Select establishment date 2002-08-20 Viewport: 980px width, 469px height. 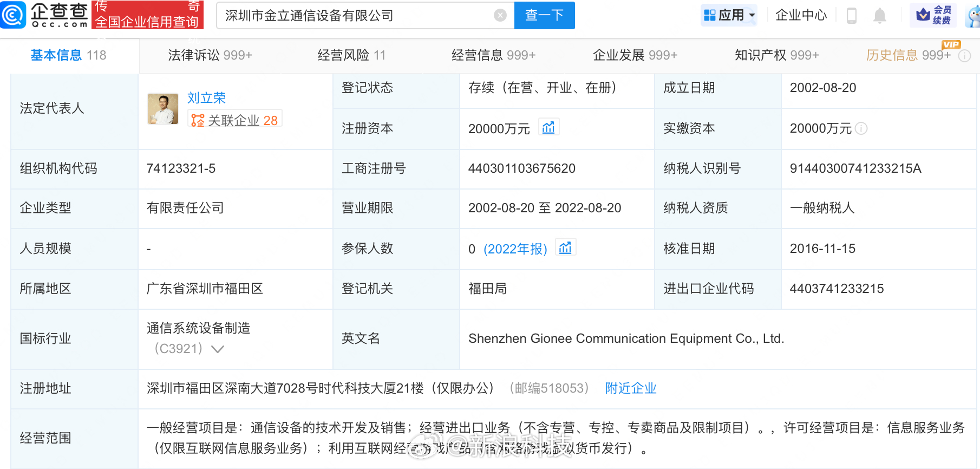pos(823,88)
